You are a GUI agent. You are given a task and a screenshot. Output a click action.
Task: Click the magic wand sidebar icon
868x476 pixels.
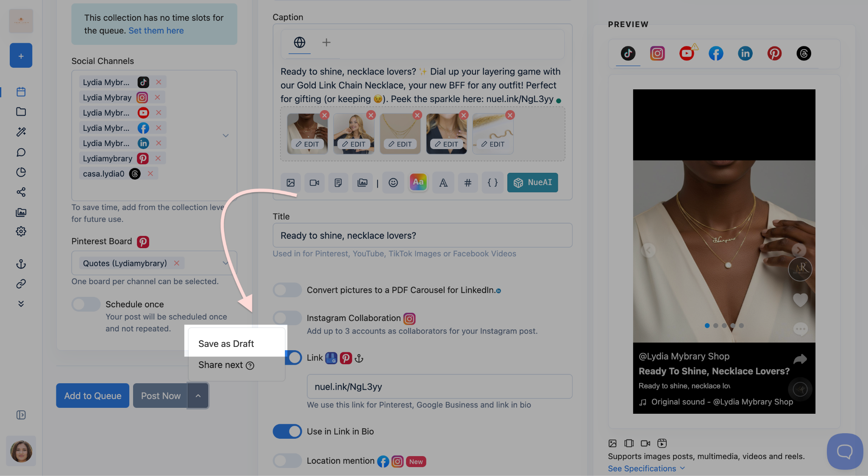click(x=21, y=132)
